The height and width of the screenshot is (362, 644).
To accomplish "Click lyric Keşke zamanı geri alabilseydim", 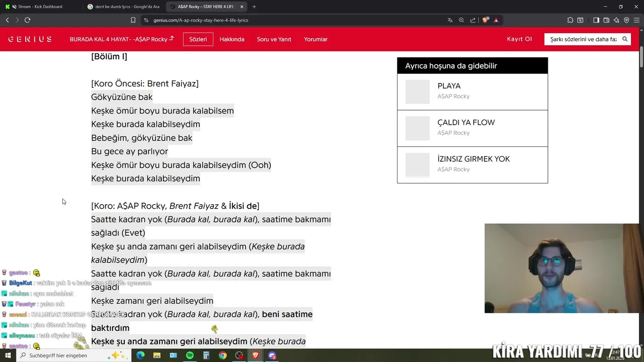I will [152, 301].
